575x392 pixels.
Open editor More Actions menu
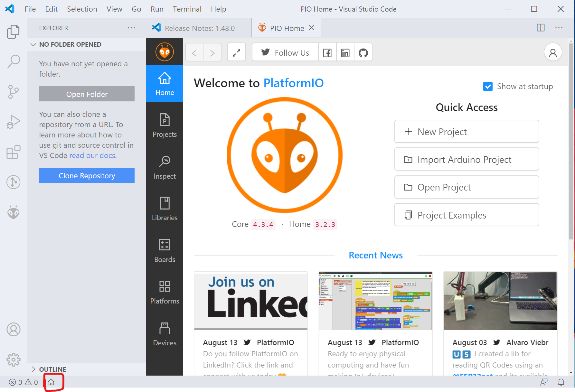(x=559, y=28)
